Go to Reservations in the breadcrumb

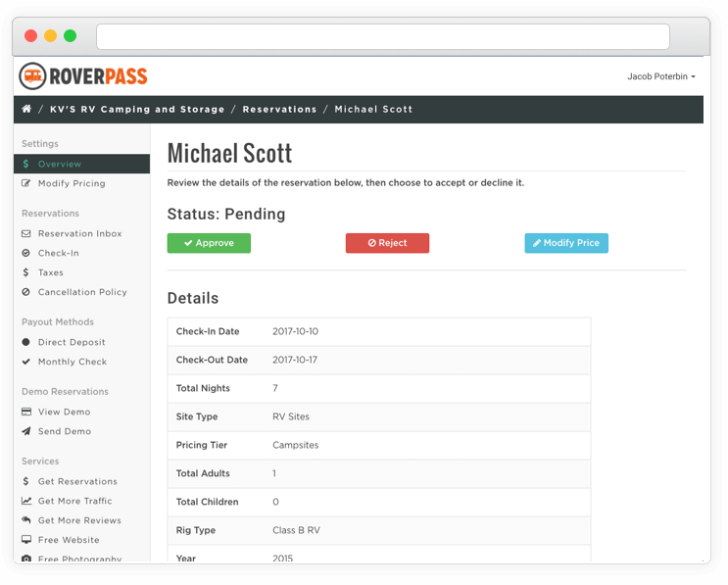[x=279, y=110]
